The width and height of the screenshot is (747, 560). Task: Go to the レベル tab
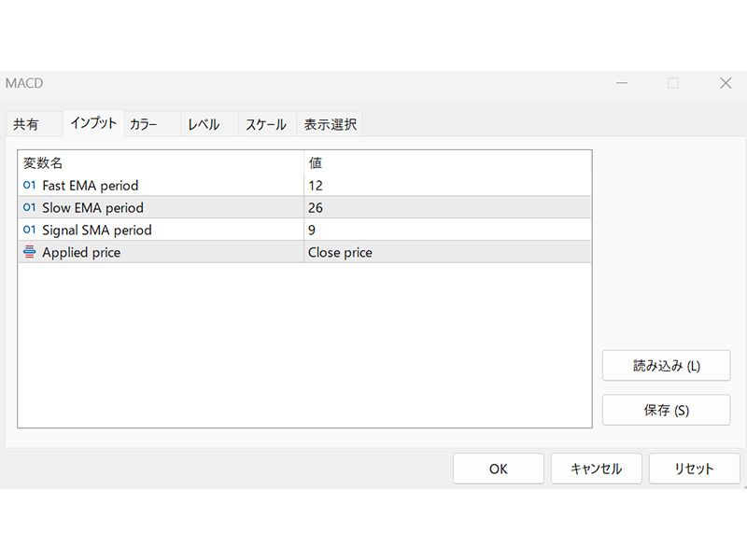point(203,124)
